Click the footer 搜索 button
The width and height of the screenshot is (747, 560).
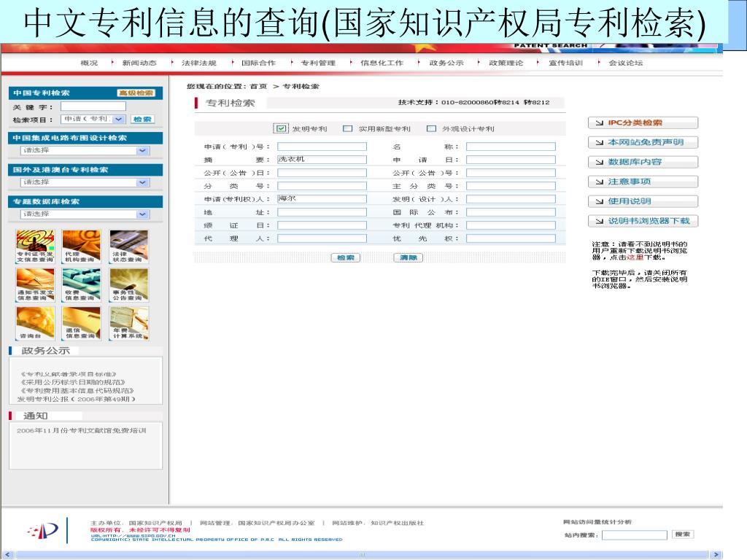pos(683,534)
